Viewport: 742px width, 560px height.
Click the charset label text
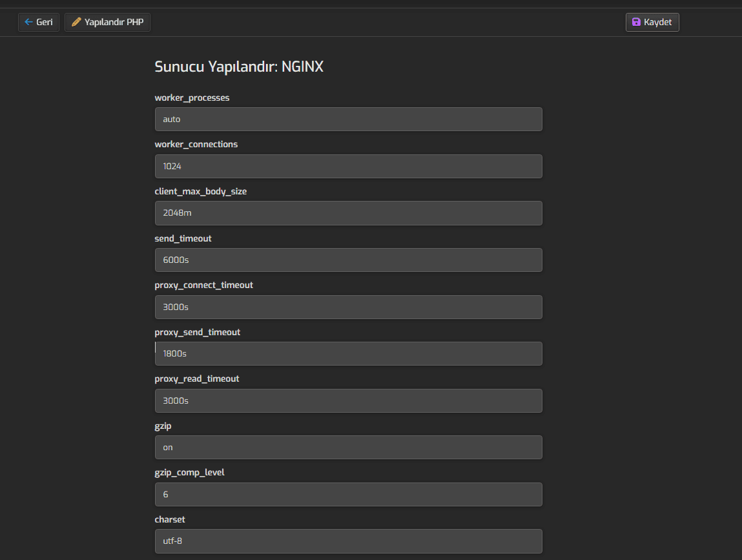click(x=170, y=519)
